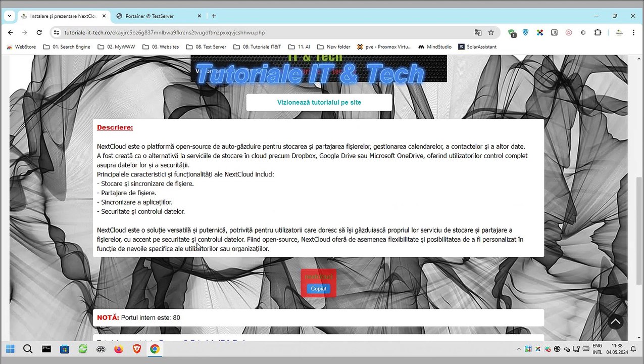
Task: Open the pve - Proxmox Virtu... bookmark
Action: click(384, 47)
